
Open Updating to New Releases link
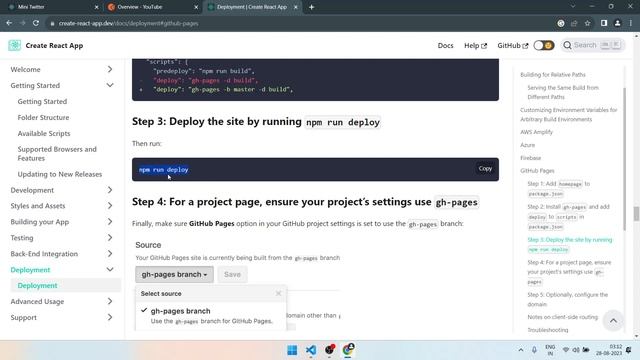coord(60,174)
